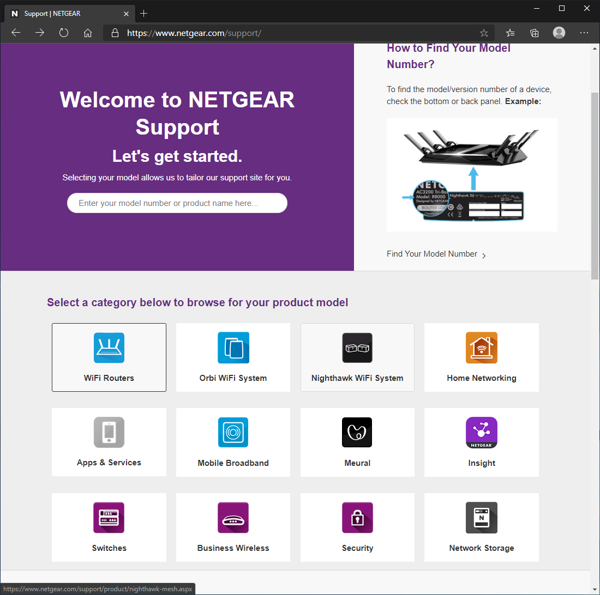
Task: Go back with browser back arrow
Action: [x=16, y=33]
